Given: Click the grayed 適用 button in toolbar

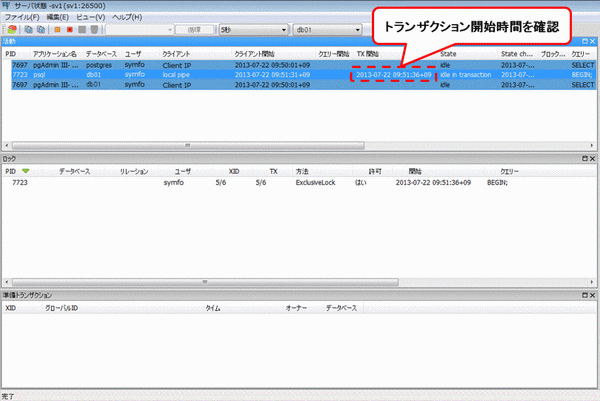Looking at the screenshot, I should (x=195, y=30).
